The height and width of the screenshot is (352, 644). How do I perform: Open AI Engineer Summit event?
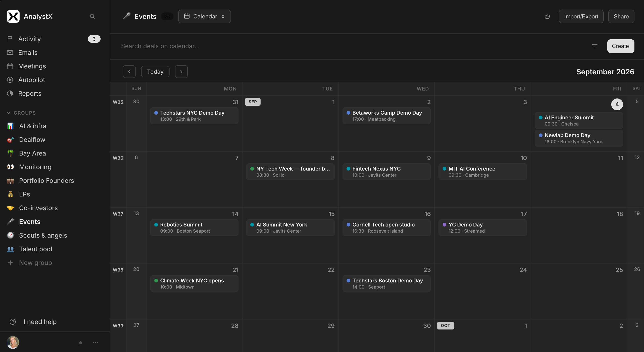point(579,121)
